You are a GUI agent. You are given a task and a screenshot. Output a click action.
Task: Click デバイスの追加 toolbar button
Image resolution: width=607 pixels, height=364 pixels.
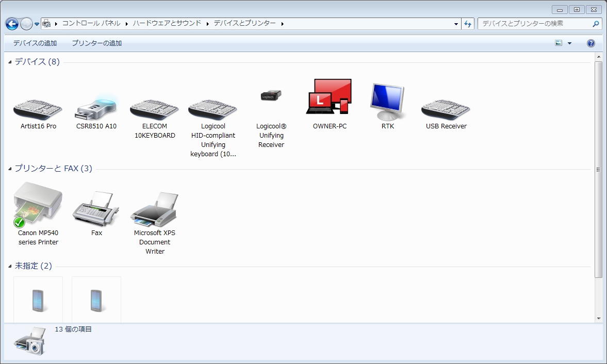click(x=35, y=43)
